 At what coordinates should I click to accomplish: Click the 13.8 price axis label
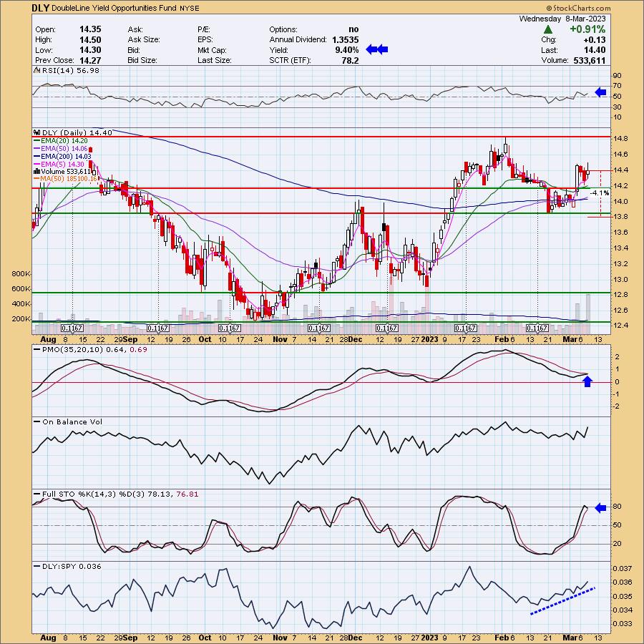620,217
